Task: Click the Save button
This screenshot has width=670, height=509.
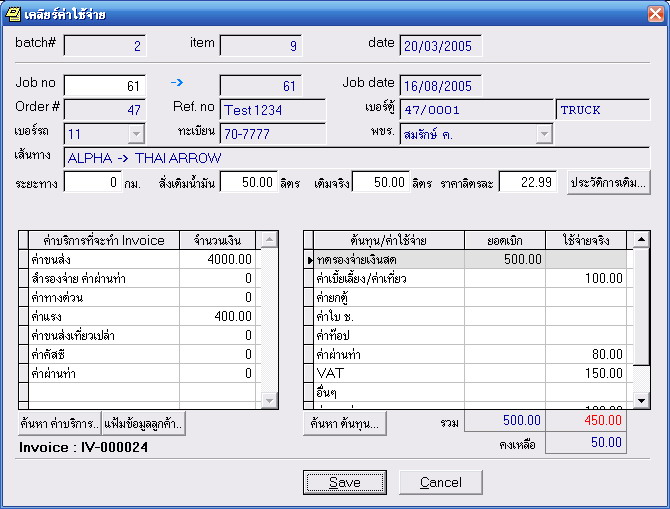Action: pos(345,483)
